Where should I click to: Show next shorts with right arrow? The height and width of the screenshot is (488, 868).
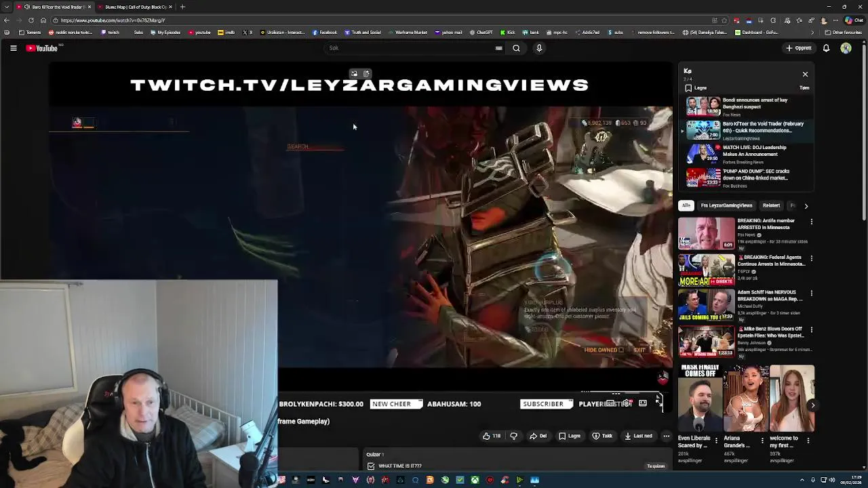[x=812, y=405]
